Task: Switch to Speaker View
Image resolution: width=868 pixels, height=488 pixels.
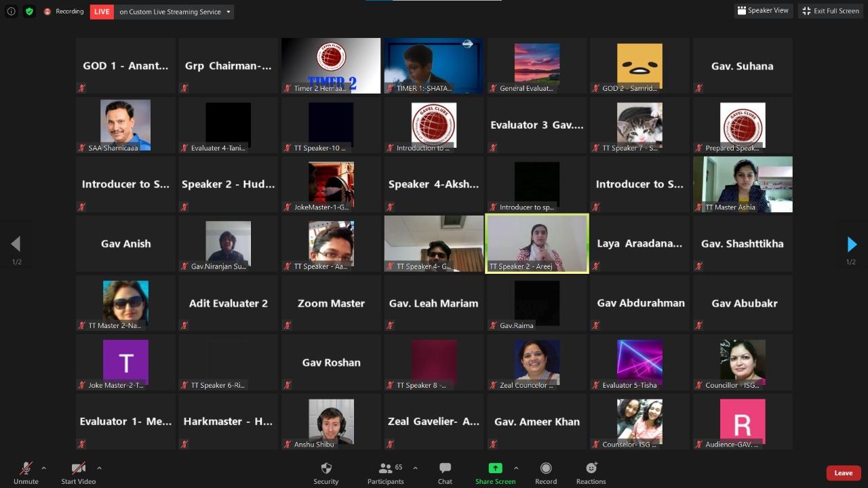Action: click(x=763, y=11)
